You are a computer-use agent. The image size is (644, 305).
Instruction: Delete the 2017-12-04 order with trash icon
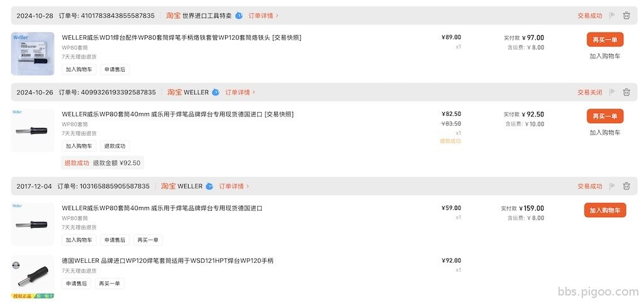pos(626,186)
